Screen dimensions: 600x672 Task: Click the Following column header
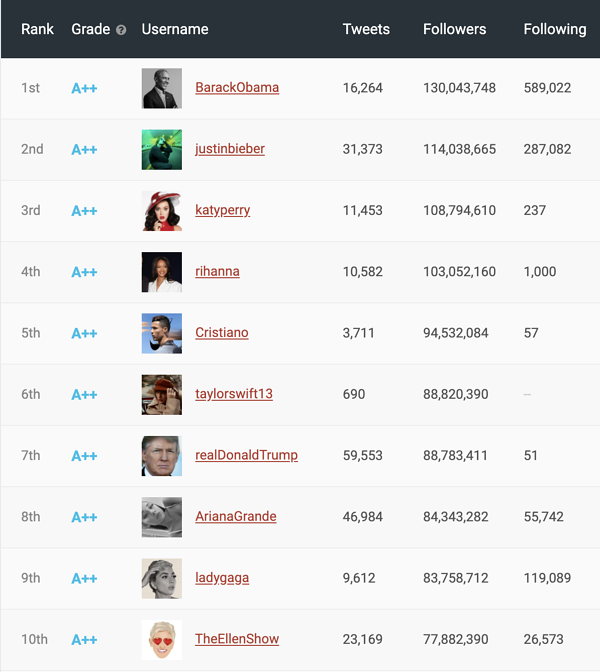pyautogui.click(x=555, y=29)
